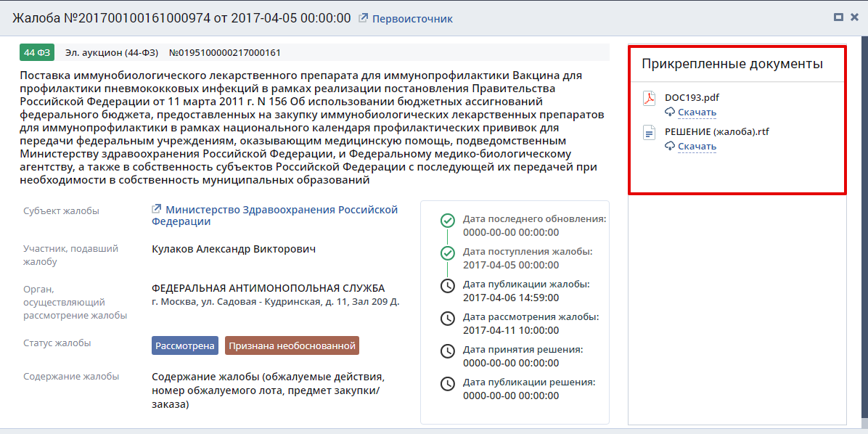Maximize the complaint dialog window
This screenshot has width=868, height=434.
click(x=838, y=17)
